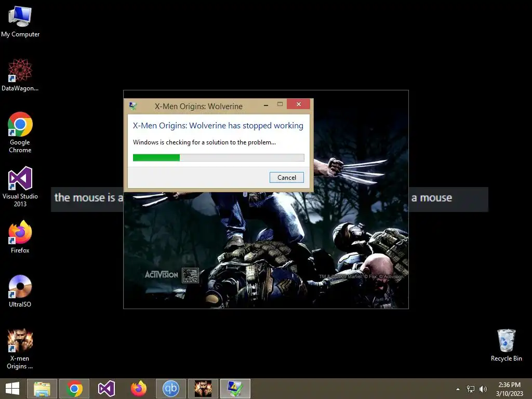The height and width of the screenshot is (399, 532).
Task: Minimize the Wolverine error dialog
Action: [x=266, y=105]
